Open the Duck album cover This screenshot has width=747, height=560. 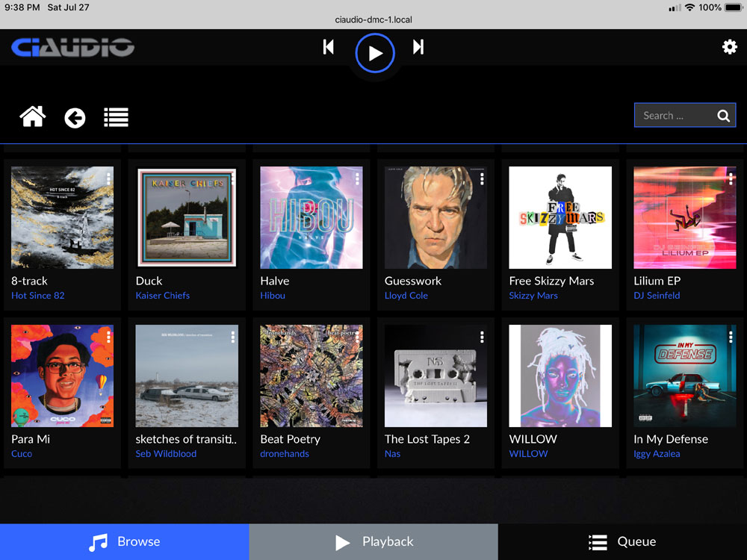pos(187,217)
